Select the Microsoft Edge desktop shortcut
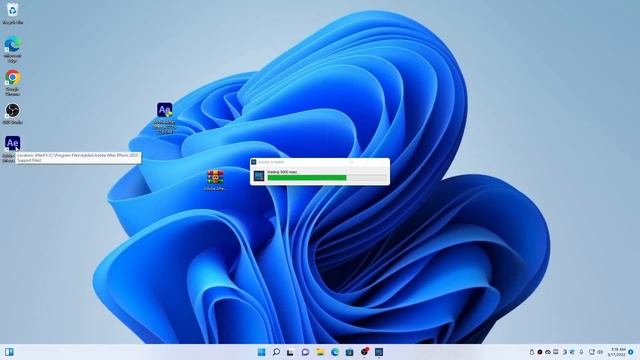Screen dimensions: 640x360 pyautogui.click(x=12, y=49)
